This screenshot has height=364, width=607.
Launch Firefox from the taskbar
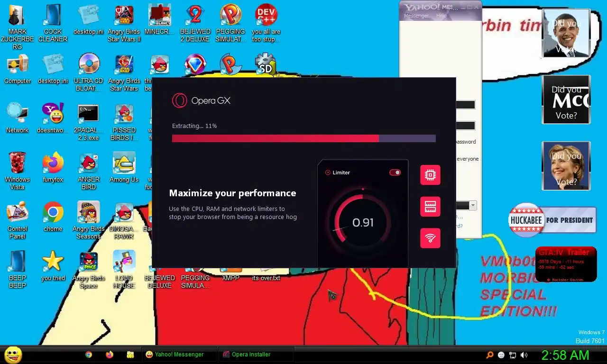(x=110, y=355)
